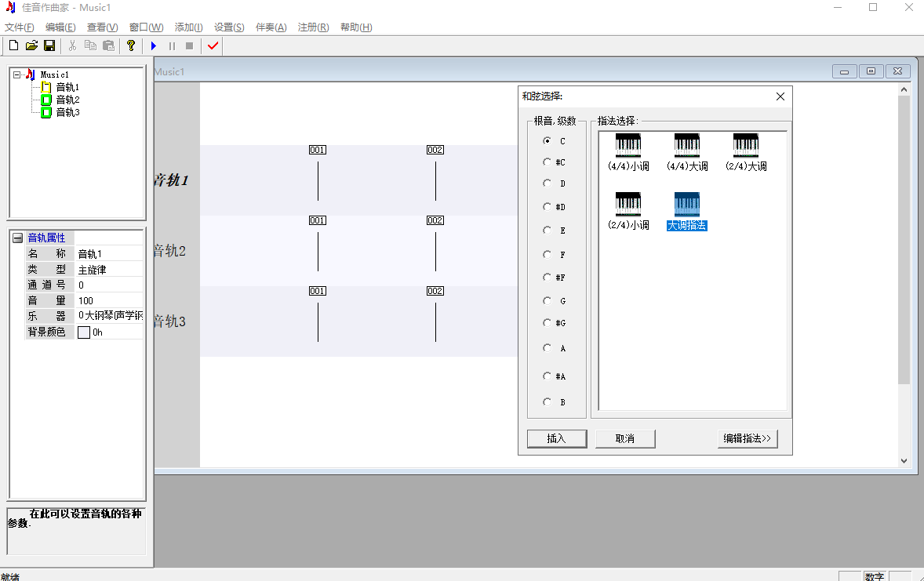Select root note D radio button
924x581 pixels.
pos(547,183)
